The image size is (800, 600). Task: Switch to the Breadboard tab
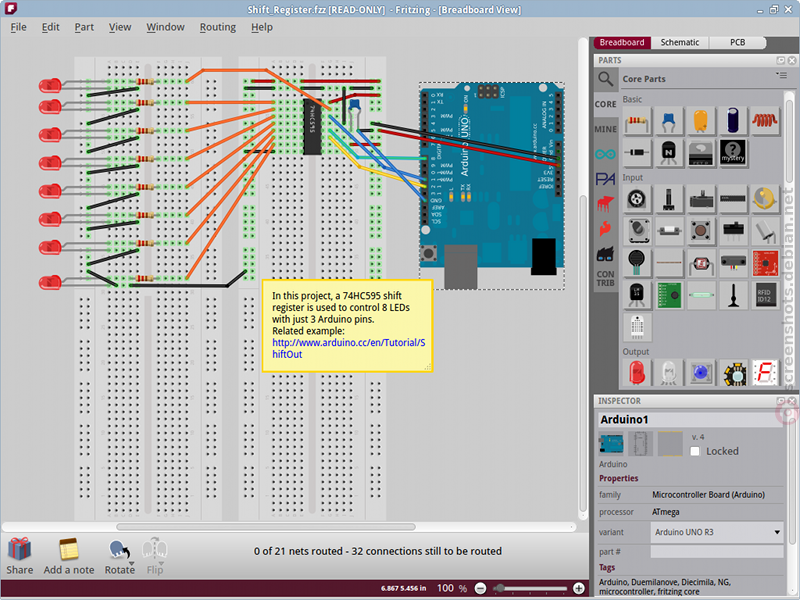pos(622,42)
